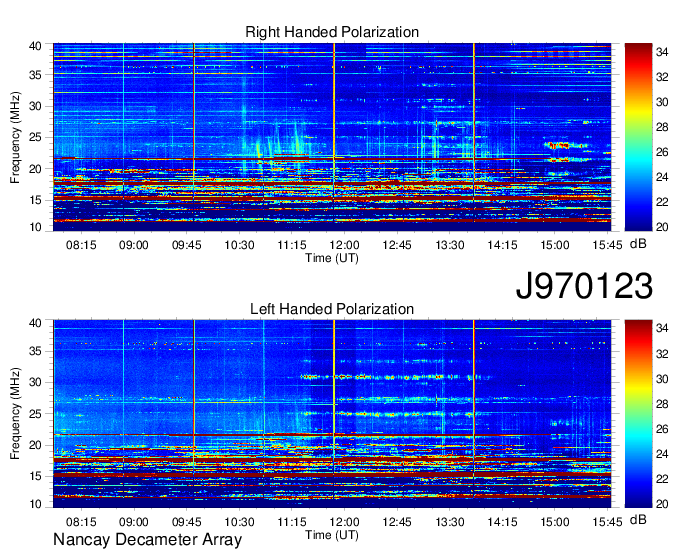The width and height of the screenshot is (680, 552).
Task: Click "Time (UT)" label under the Right Handed plot
Action: pos(332,258)
